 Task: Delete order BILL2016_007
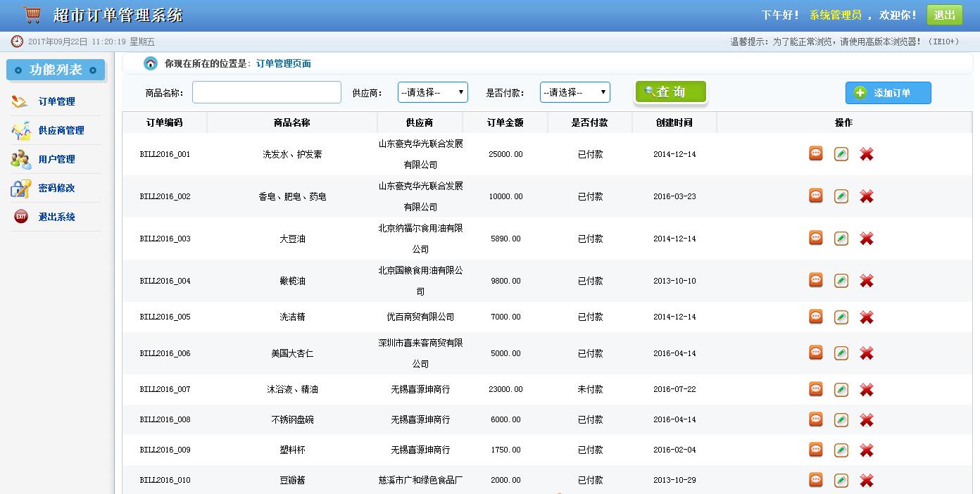click(x=867, y=390)
